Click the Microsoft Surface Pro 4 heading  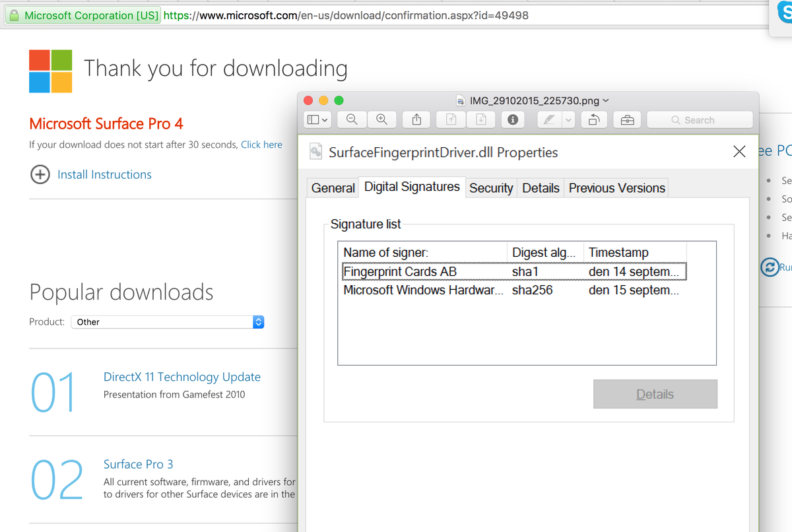[x=106, y=123]
